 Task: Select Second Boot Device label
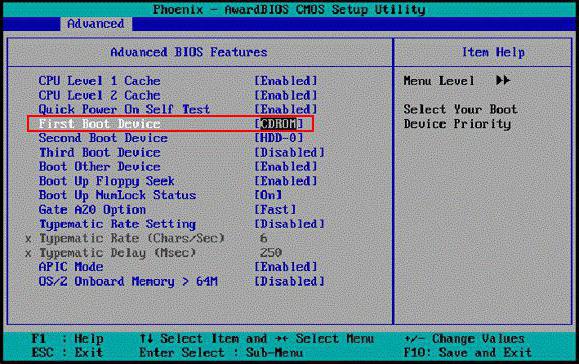coord(103,138)
